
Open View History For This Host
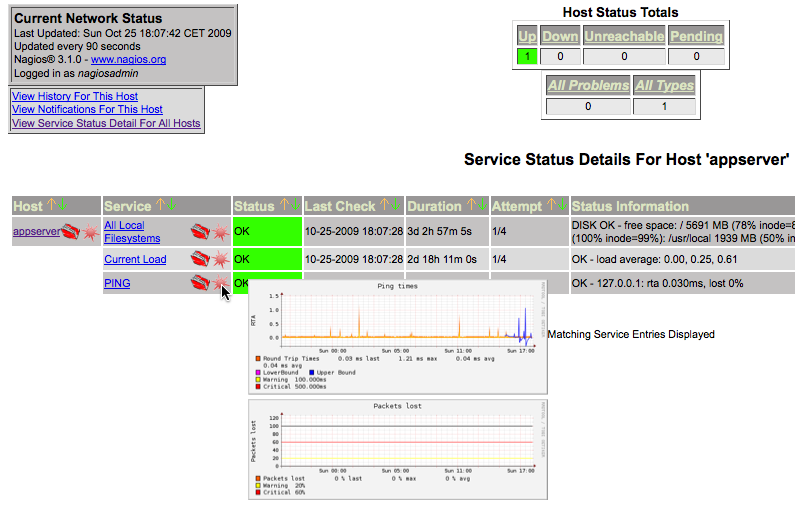point(75,96)
